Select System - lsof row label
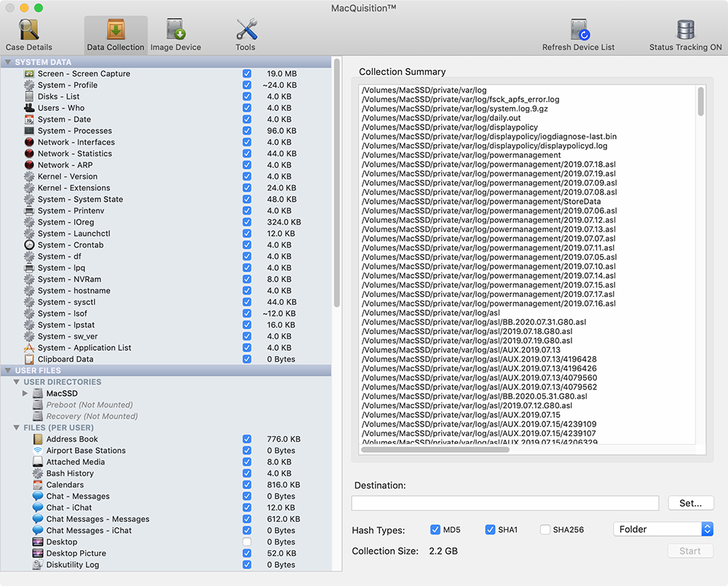Image resolution: width=728 pixels, height=586 pixels. point(62,314)
